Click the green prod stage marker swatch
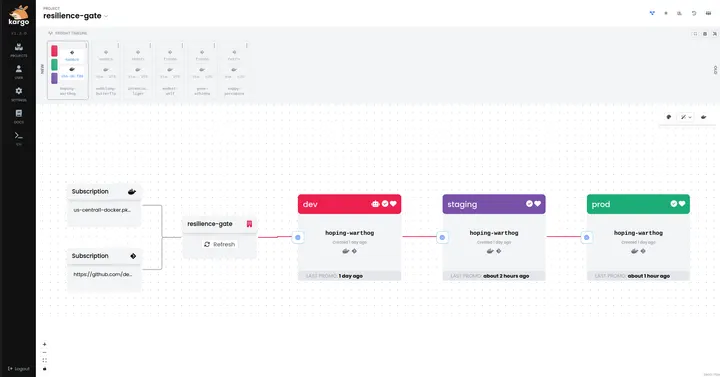 click(x=54, y=65)
